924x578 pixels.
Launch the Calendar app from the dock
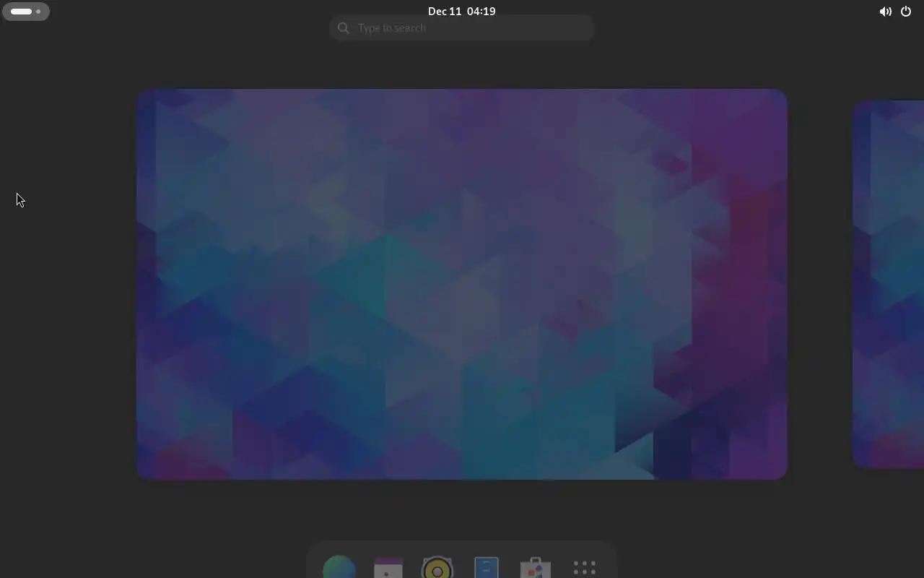(x=388, y=567)
